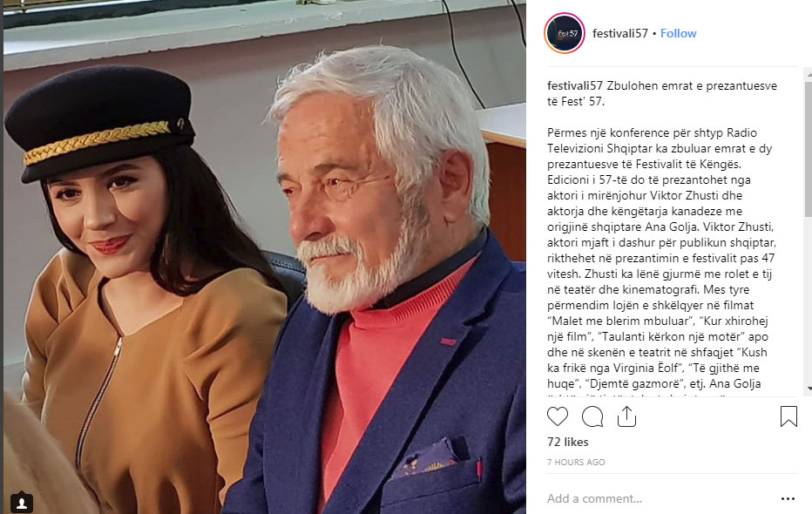Click the caption scrollbar down arrow
The image size is (812, 514).
pyautogui.click(x=809, y=389)
